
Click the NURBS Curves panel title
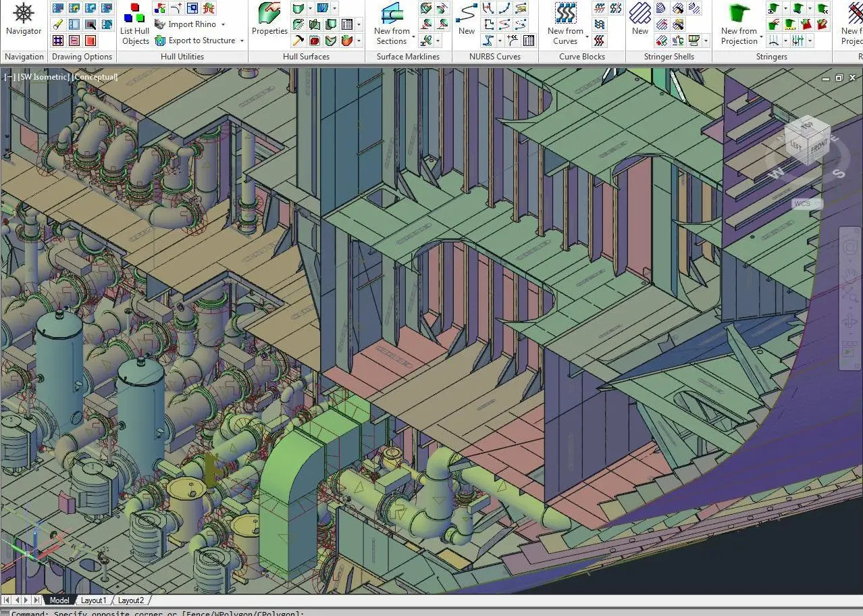[495, 57]
